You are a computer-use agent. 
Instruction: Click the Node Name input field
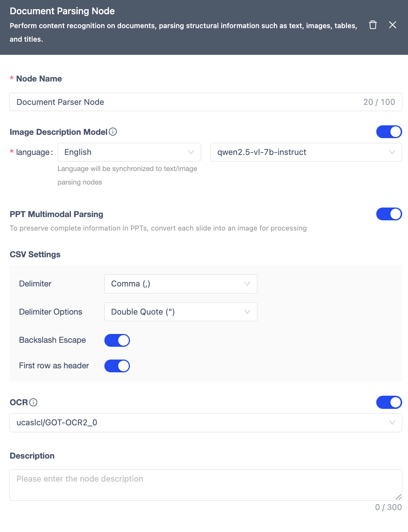point(182,102)
